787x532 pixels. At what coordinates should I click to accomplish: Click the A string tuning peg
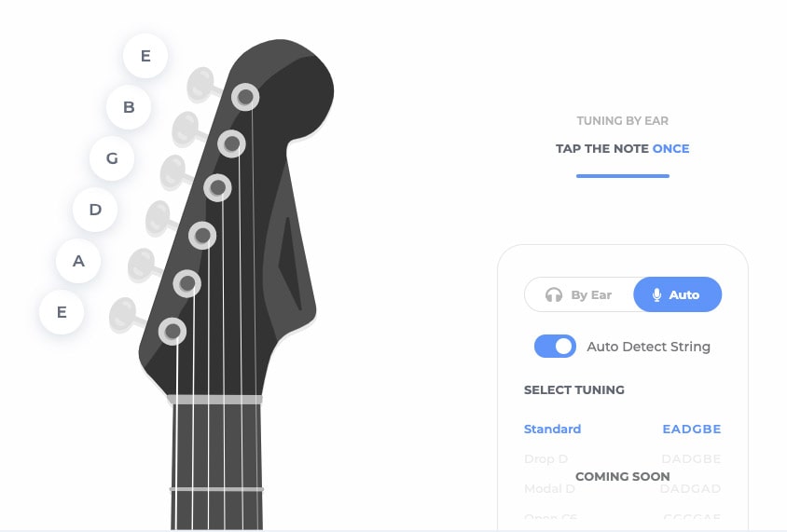point(141,265)
